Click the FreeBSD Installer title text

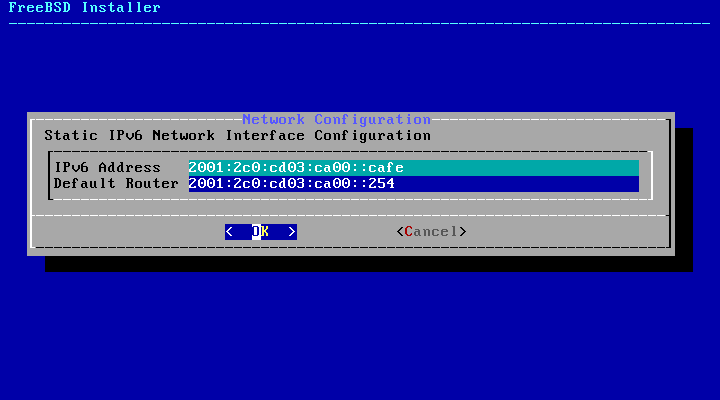(84, 8)
